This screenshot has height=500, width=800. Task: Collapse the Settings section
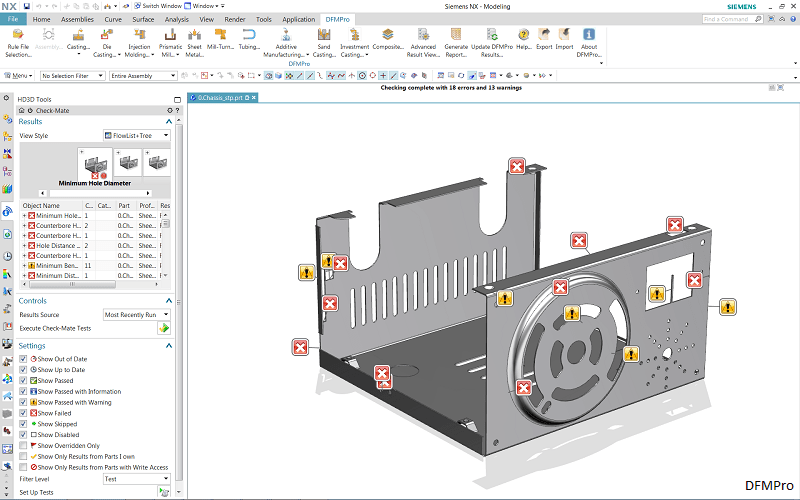[169, 345]
